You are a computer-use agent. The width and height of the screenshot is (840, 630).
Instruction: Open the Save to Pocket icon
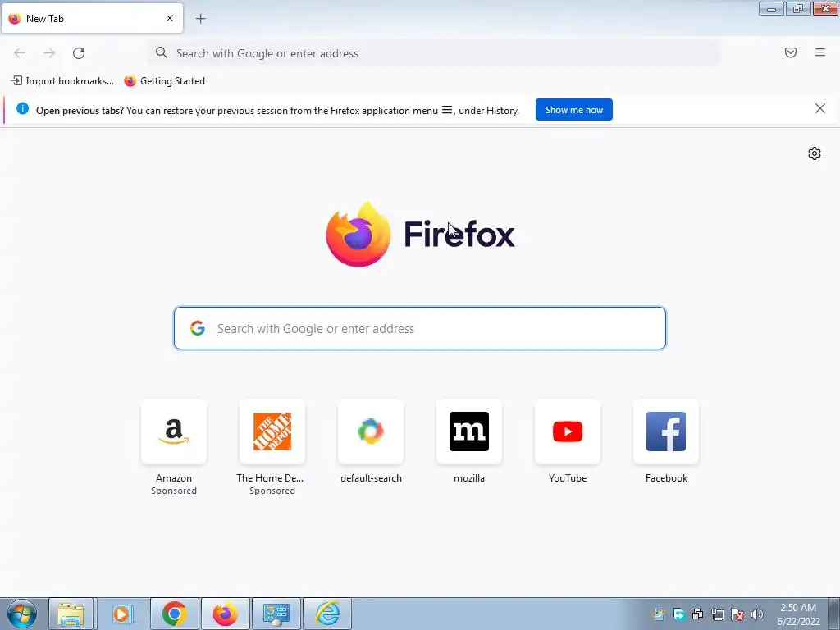click(x=791, y=52)
